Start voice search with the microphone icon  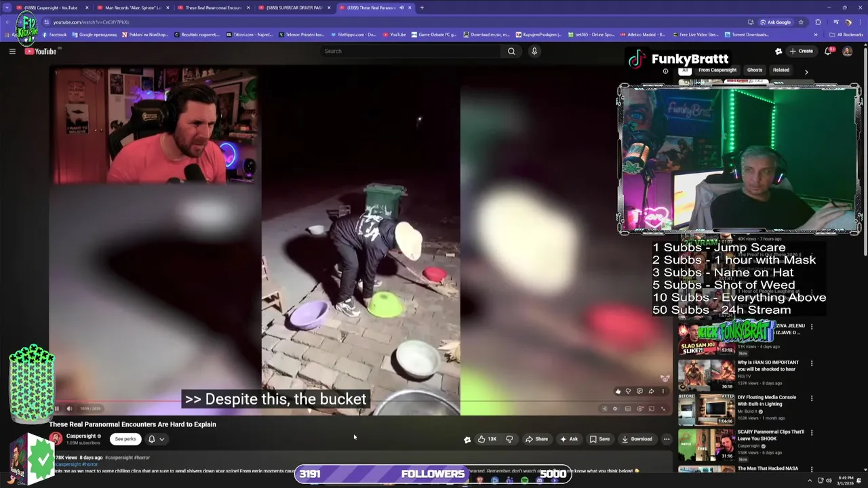tap(534, 51)
